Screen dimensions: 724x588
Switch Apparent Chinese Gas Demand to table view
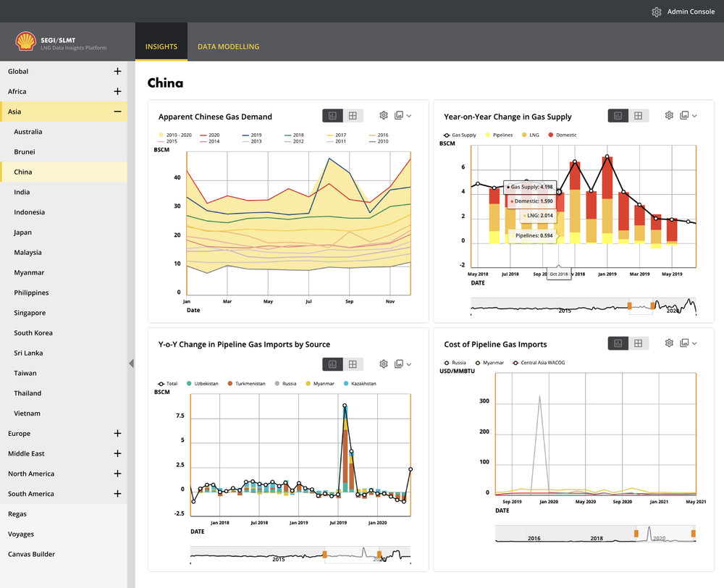[353, 115]
